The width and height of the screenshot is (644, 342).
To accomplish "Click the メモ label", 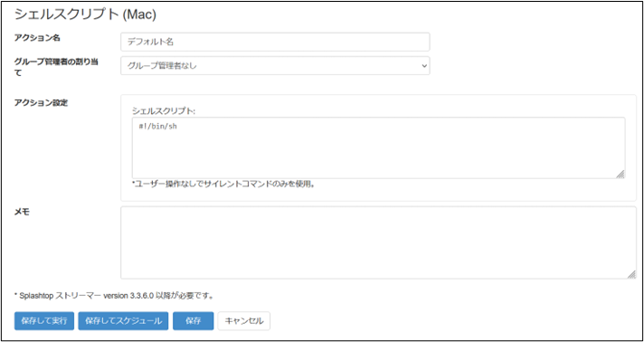I will (x=23, y=213).
